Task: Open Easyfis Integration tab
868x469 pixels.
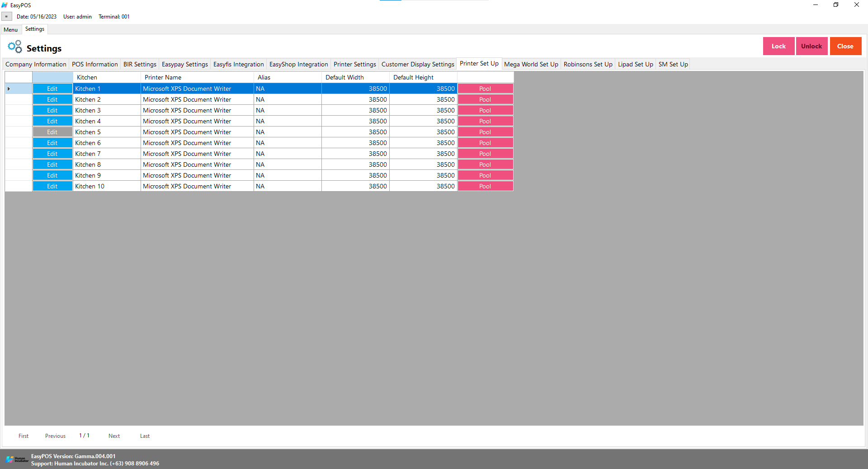Action: point(239,64)
